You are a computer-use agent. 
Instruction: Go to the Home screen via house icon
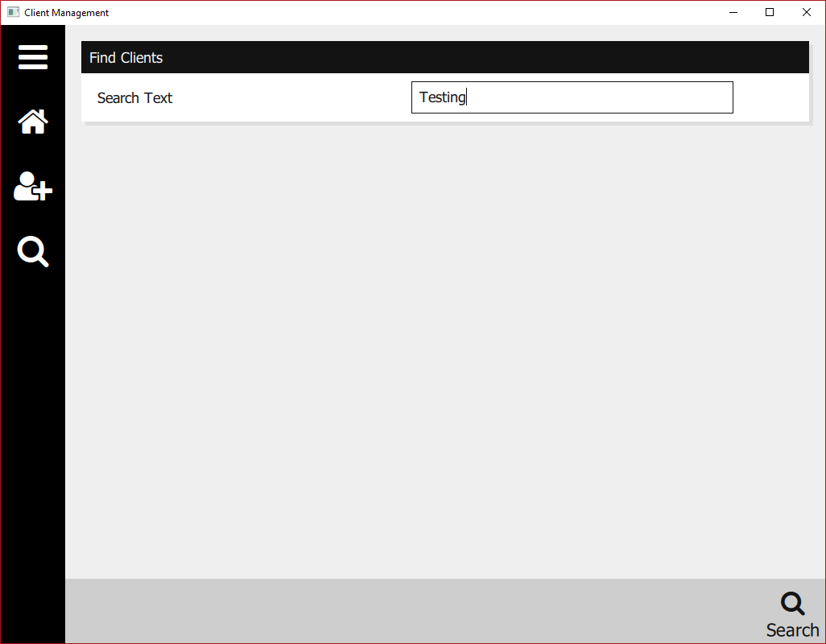coord(33,122)
